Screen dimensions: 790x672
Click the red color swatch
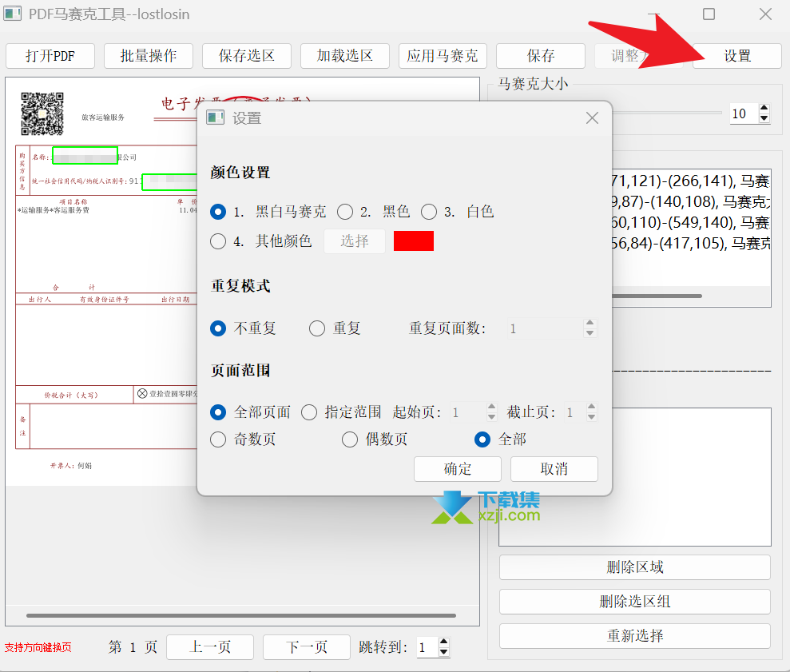[x=414, y=241]
